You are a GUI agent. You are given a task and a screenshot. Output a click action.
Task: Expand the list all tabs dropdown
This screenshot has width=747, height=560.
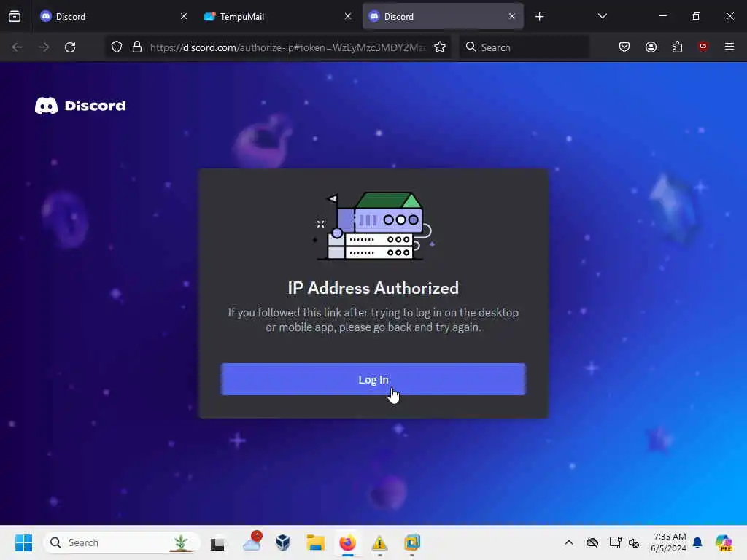tap(602, 16)
